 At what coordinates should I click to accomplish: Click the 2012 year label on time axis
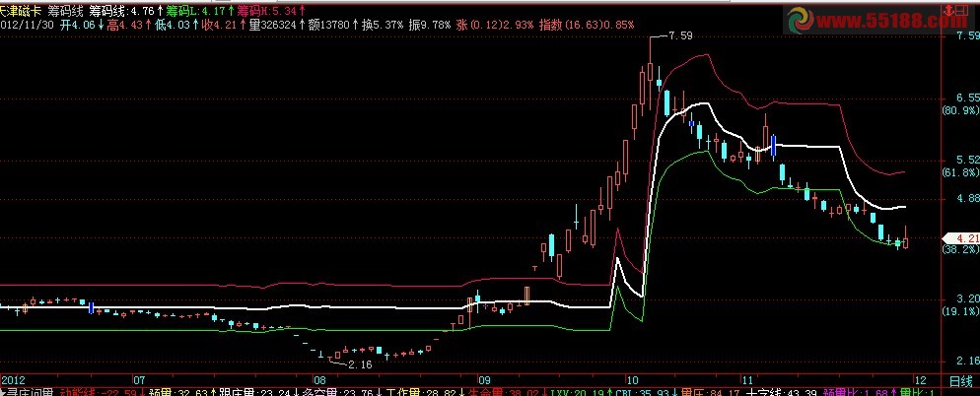tap(13, 380)
